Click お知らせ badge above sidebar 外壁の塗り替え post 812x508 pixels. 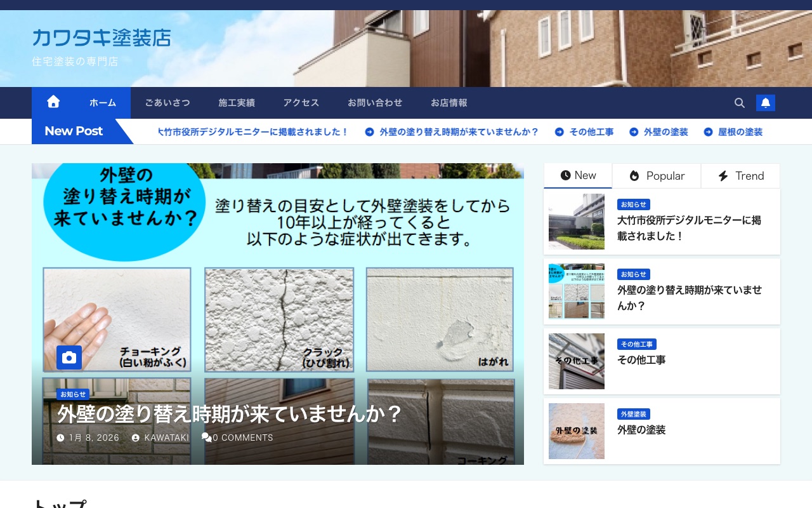coord(633,274)
